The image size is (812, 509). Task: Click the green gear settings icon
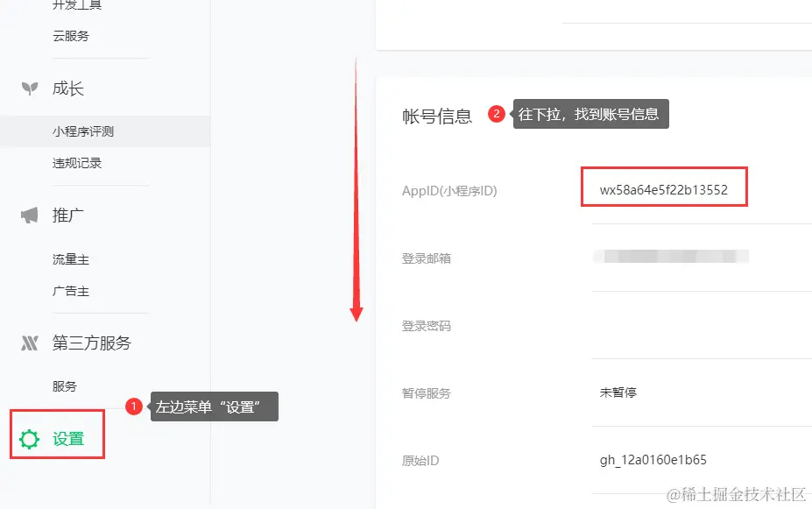pos(29,439)
